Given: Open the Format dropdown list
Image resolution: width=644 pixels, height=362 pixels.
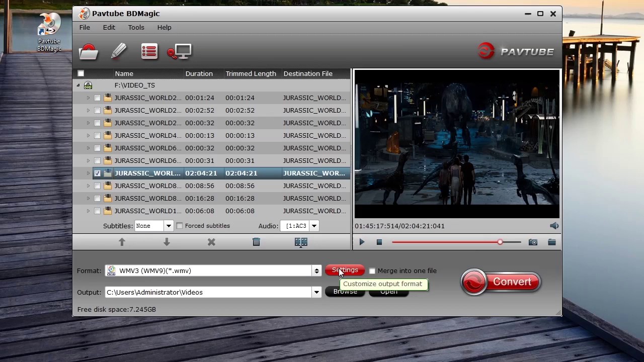Looking at the screenshot, I should coord(316,270).
